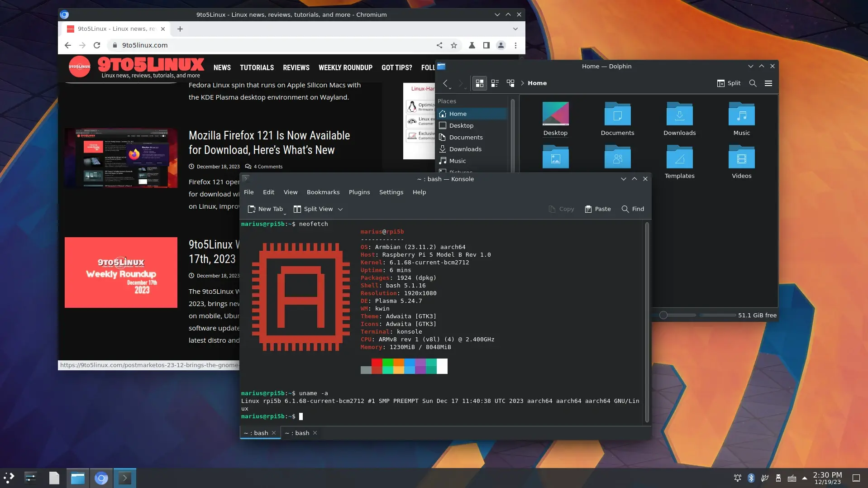The image size is (868, 488).
Task: Click the 9to5Linux site logo
Action: (137, 67)
